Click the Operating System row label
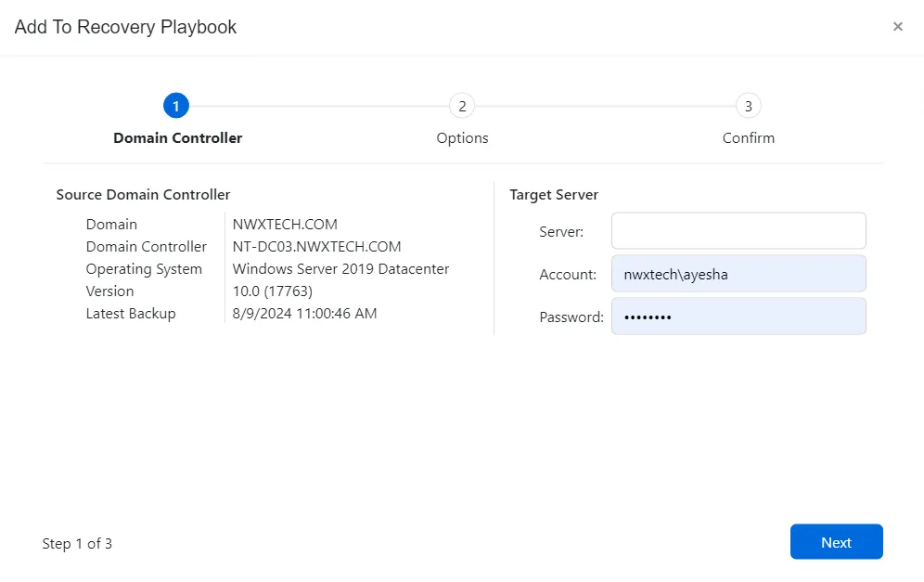Screen dimensions: 924x582 coord(144,269)
